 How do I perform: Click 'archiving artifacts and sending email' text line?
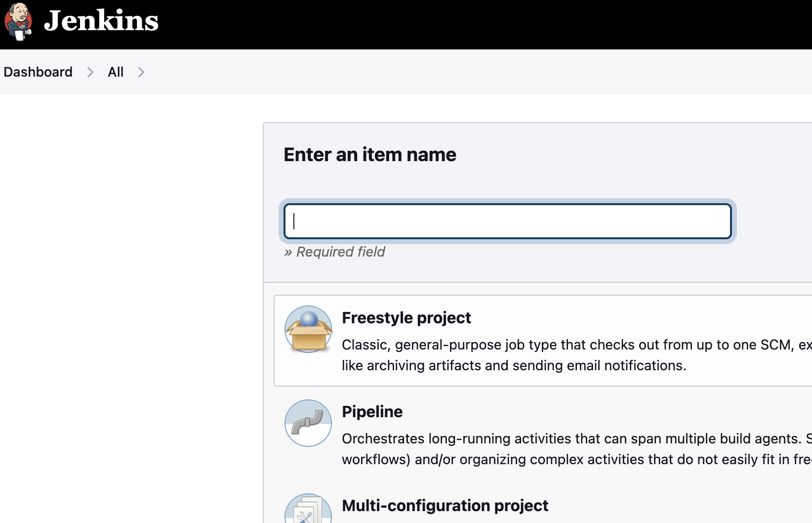(x=514, y=365)
